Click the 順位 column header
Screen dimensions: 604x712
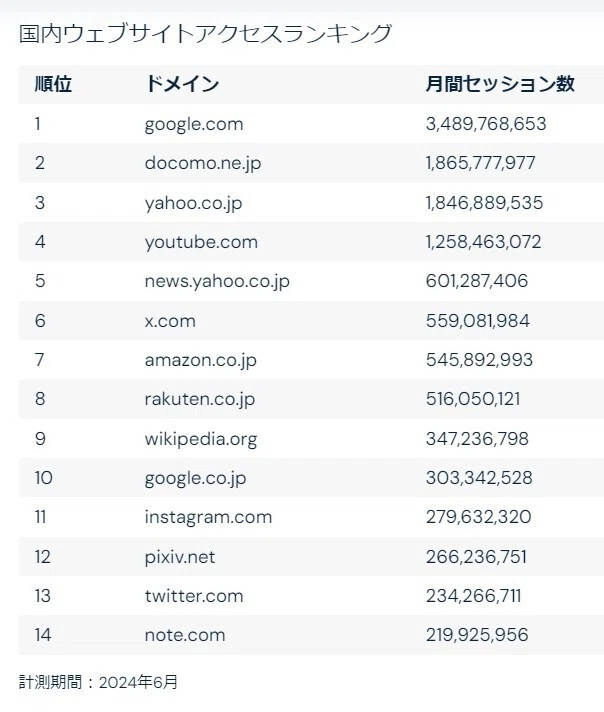pos(53,84)
